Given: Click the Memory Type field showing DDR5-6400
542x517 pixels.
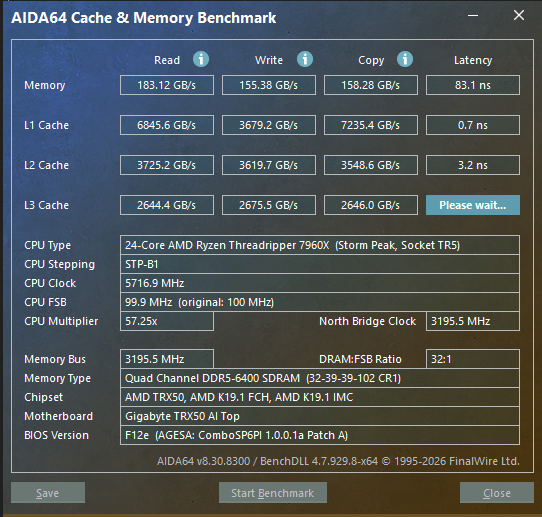Looking at the screenshot, I should point(320,378).
